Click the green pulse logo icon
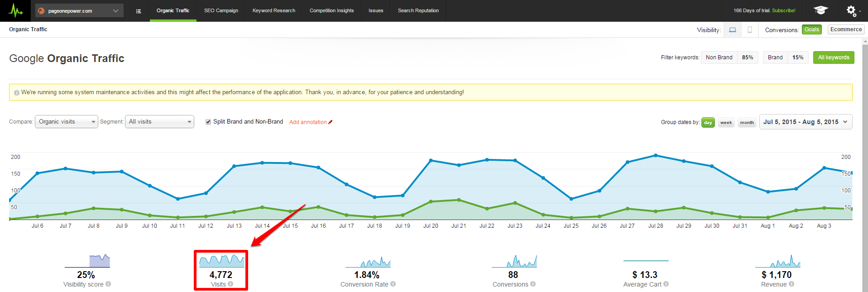 [16, 10]
